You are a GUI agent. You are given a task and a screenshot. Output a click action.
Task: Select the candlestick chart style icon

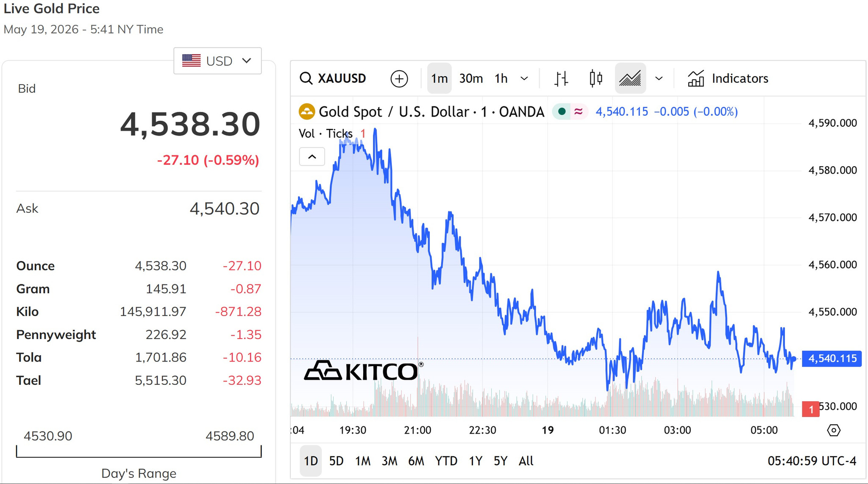pos(596,78)
